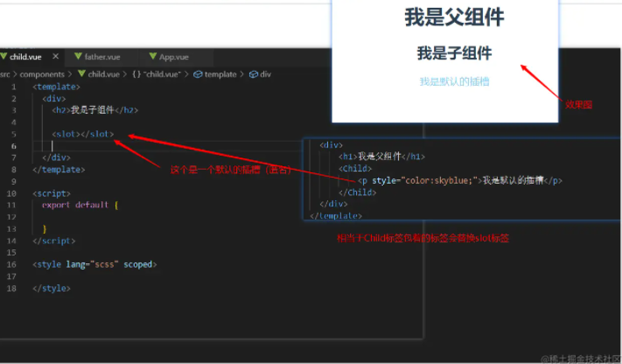Screen dimensions: 622x364
Task: Click the 我是父组件 heading in preview
Action: tap(454, 17)
